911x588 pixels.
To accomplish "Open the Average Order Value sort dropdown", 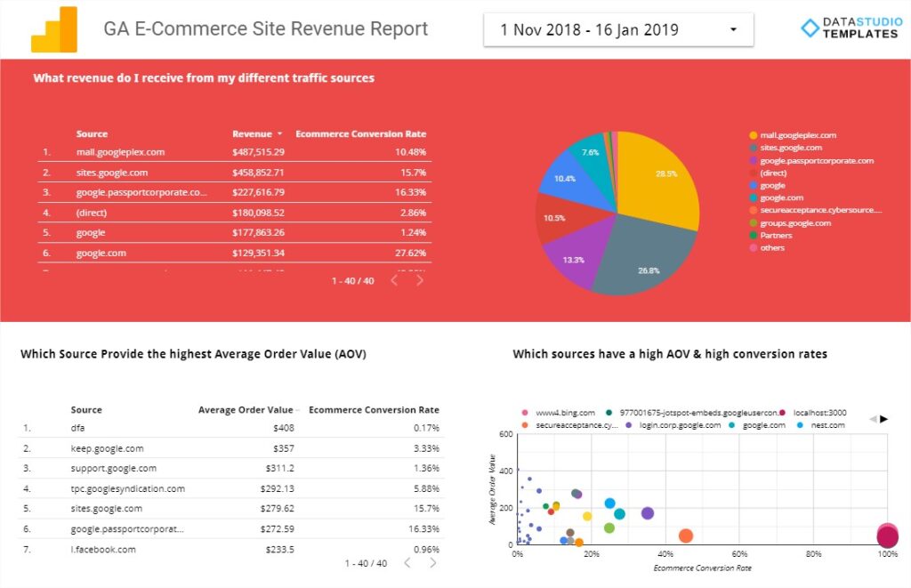I will tap(296, 409).
